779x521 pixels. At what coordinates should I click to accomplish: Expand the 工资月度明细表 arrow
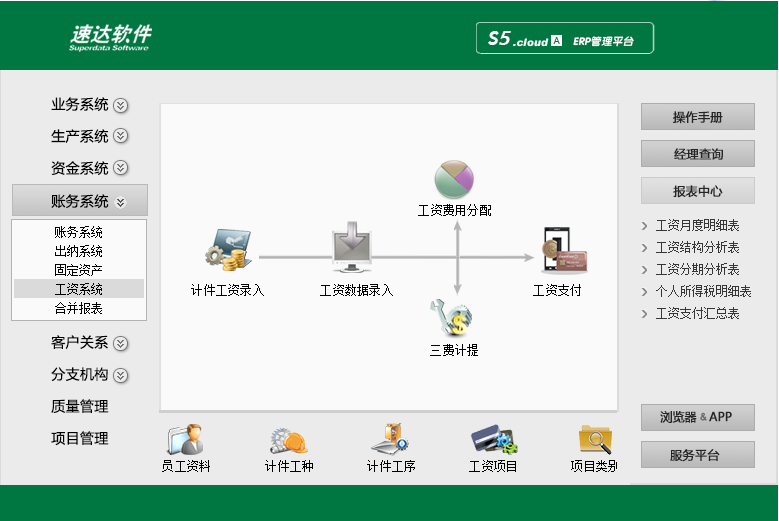[644, 226]
